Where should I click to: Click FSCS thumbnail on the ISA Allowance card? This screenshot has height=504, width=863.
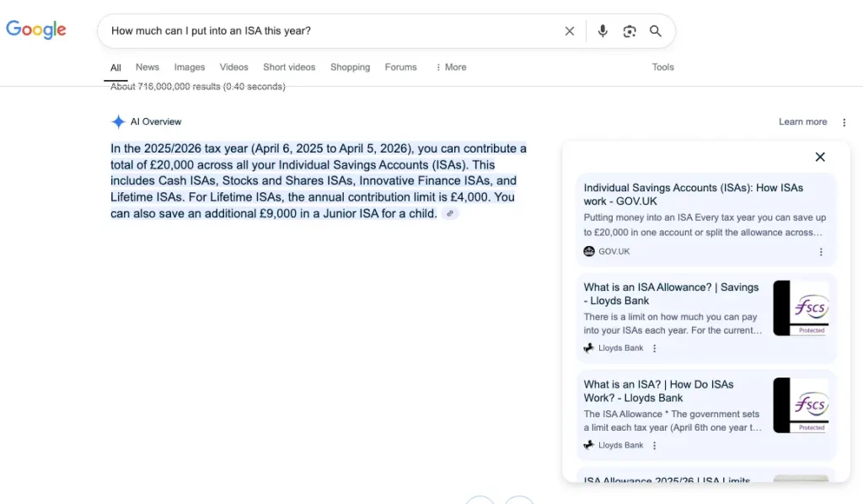click(x=801, y=308)
